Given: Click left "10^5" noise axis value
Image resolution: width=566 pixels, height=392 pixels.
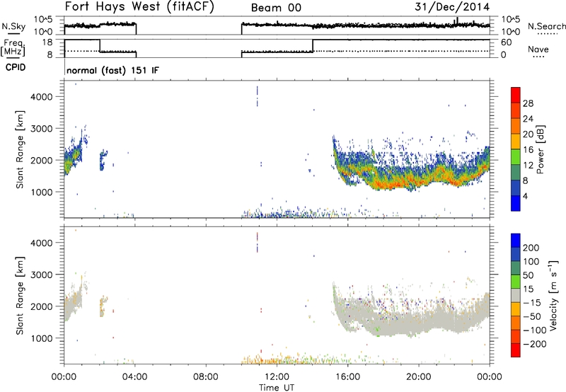Looking at the screenshot, I should 43,20.
